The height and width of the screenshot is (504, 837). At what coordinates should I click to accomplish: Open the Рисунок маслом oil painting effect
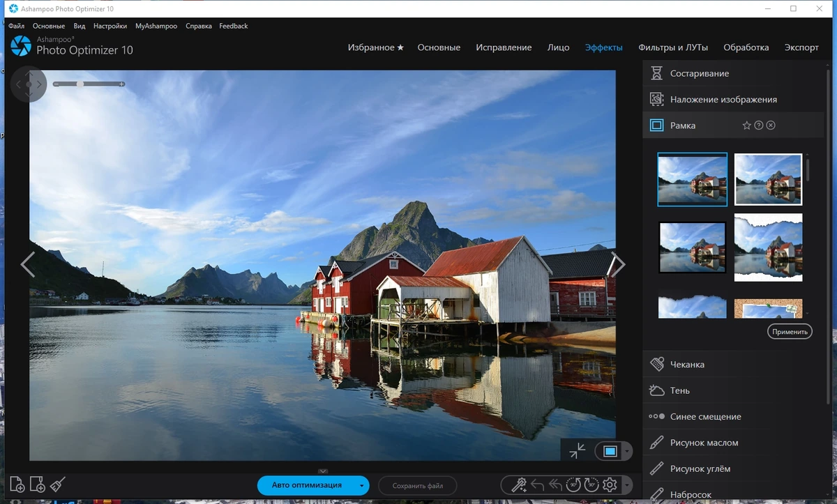732,443
